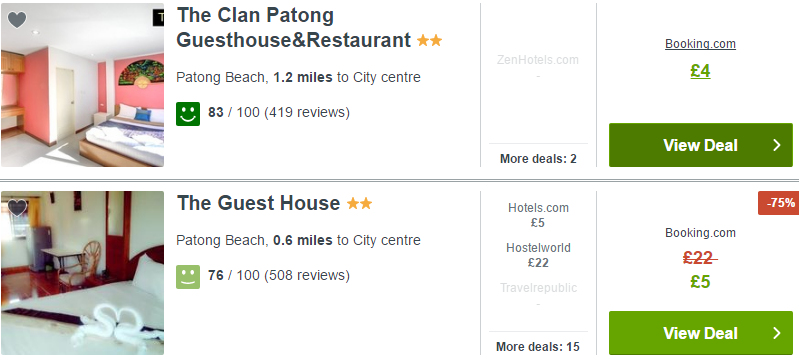Open The Guest House bedroom photo
Screen dimensions: 799x361
coord(83,273)
